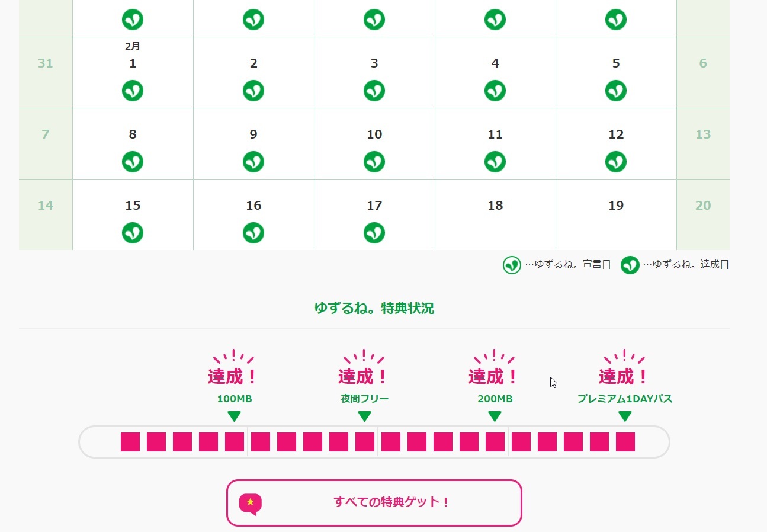
Task: Select date 19 in the calendar
Action: [x=616, y=206]
